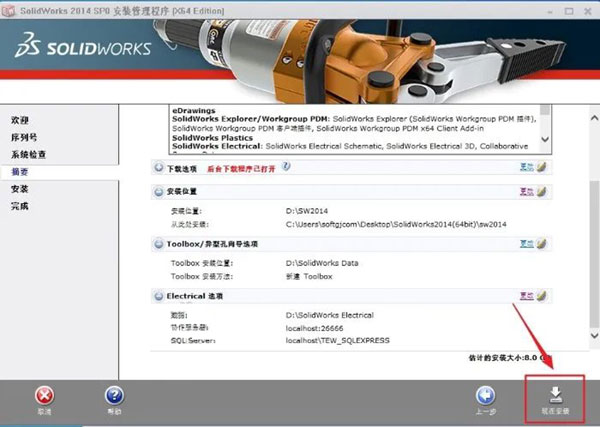Click the localhost:26666 value
600x427 pixels.
tap(314, 328)
